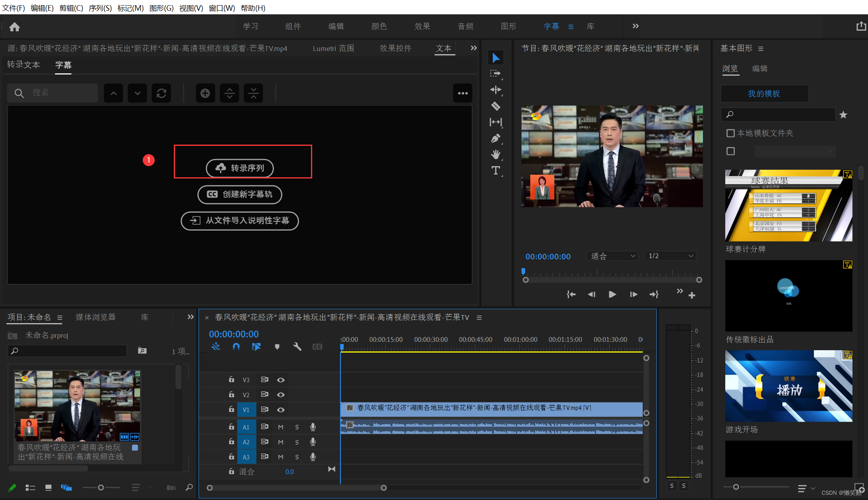Hide the V1 track output eye

pos(281,410)
